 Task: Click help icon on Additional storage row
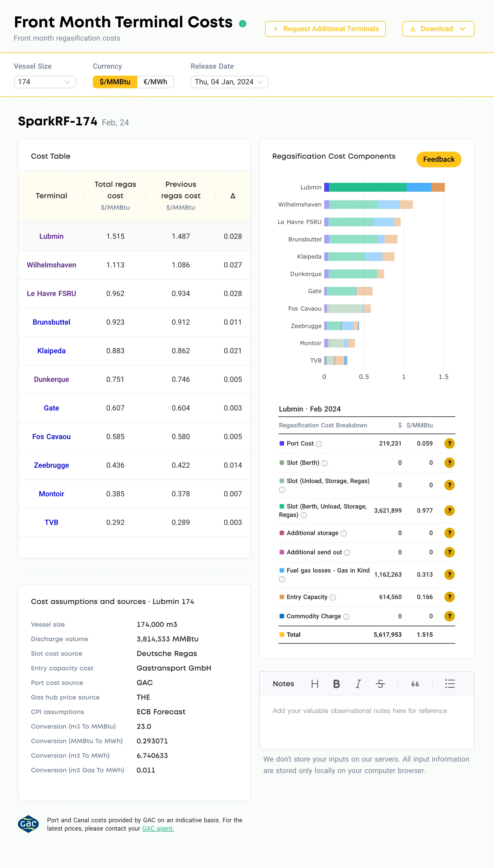pyautogui.click(x=449, y=533)
